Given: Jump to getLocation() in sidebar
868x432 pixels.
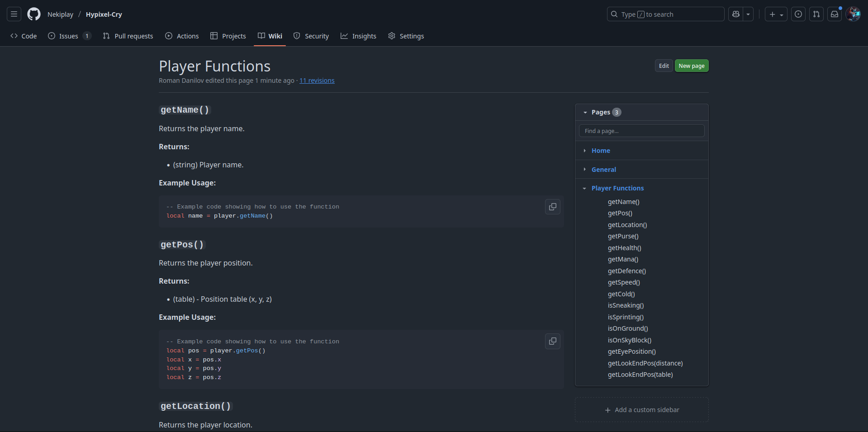Looking at the screenshot, I should pos(627,225).
